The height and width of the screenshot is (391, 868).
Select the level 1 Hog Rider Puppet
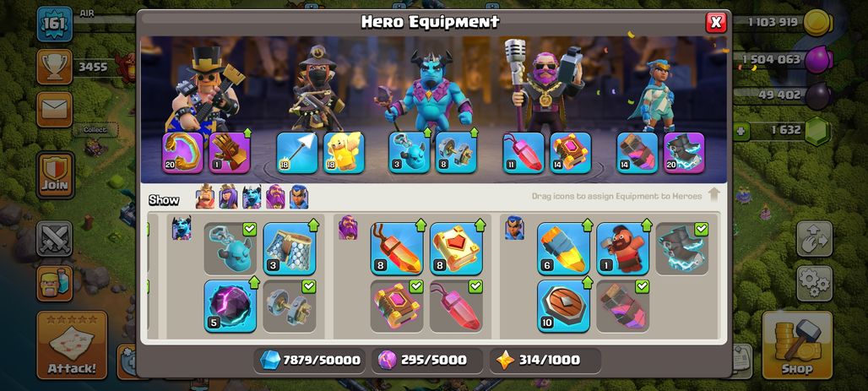click(x=623, y=249)
